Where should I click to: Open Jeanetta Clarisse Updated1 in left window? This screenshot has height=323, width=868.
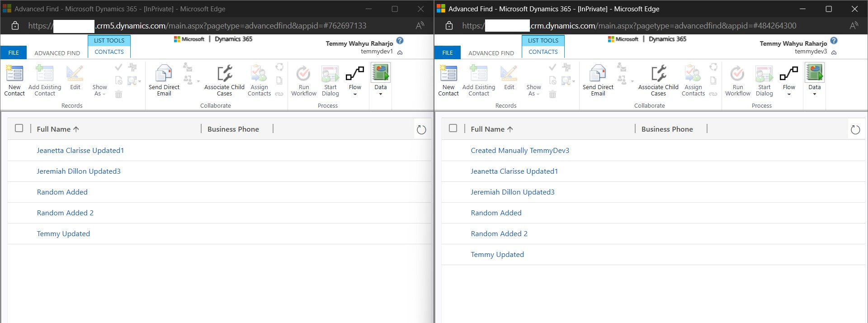coord(80,150)
